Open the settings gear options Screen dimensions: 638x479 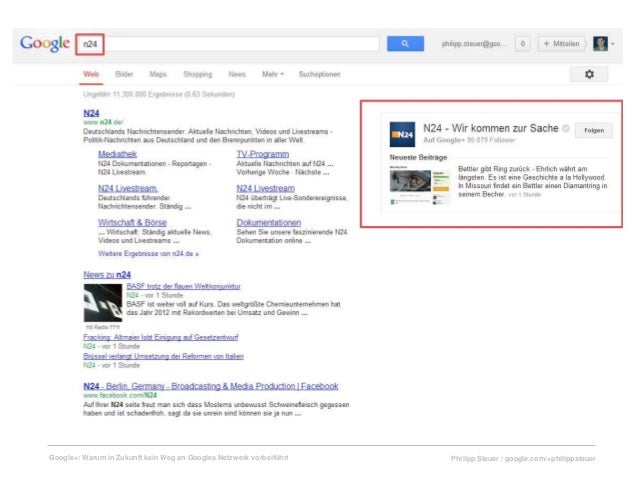(589, 74)
